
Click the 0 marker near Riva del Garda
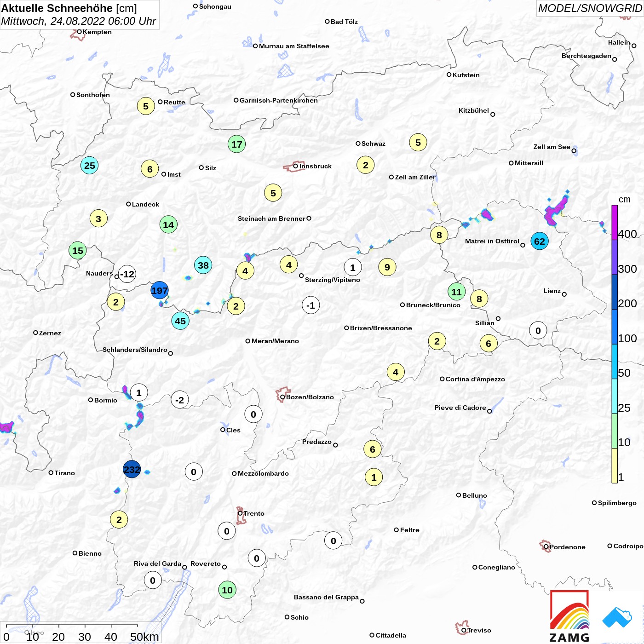coord(153,580)
